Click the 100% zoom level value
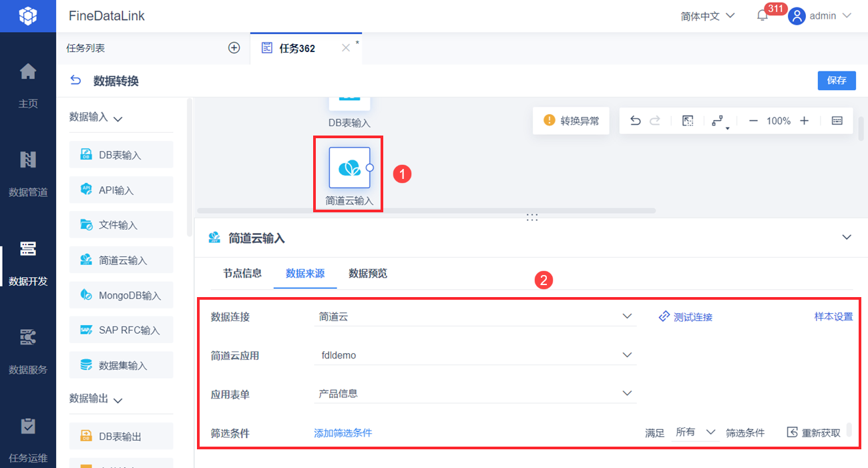The height and width of the screenshot is (468, 868). [x=779, y=121]
